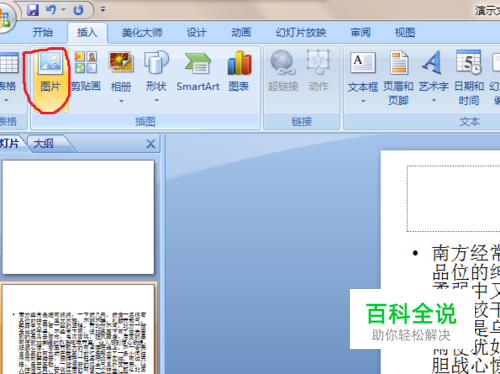Viewport: 500px width, 374px height.
Task: Expand the 艺术字 dropdown arrow
Action: click(x=434, y=100)
